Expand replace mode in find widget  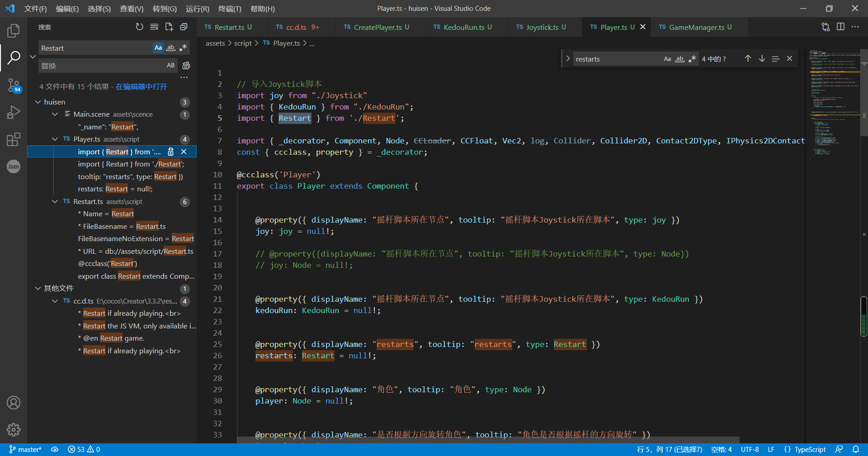point(568,59)
